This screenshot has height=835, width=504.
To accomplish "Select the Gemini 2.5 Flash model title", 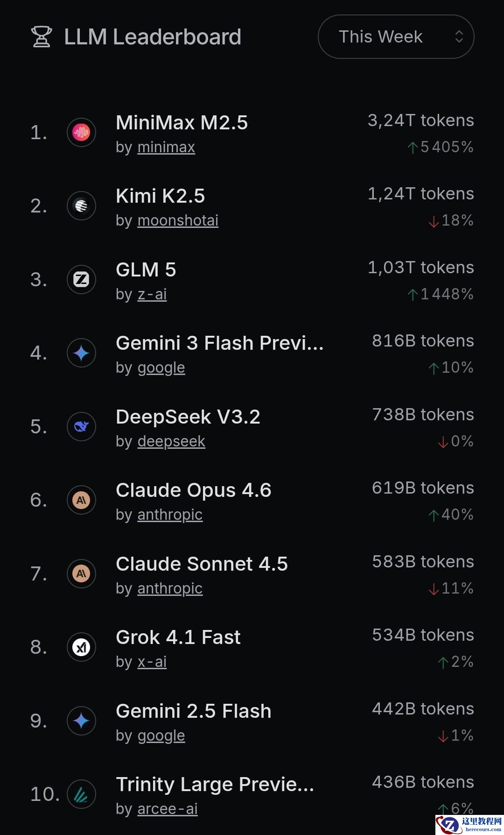I will (x=193, y=711).
